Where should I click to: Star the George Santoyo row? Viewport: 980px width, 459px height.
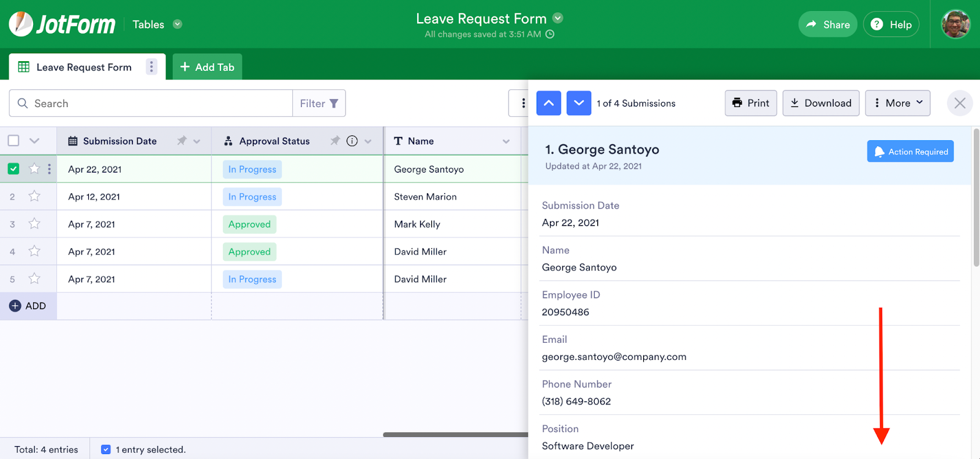tap(34, 168)
